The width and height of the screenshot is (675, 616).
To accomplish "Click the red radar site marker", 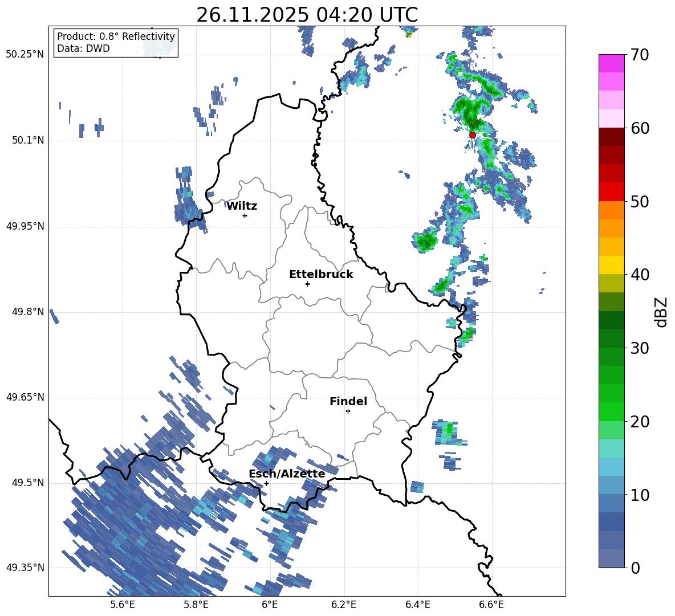I will (x=473, y=135).
